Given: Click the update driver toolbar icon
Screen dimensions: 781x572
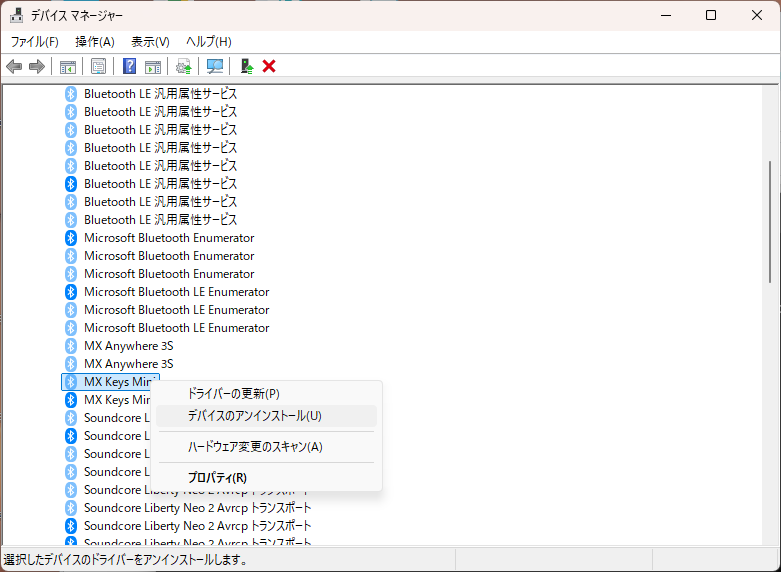Looking at the screenshot, I should pyautogui.click(x=184, y=66).
